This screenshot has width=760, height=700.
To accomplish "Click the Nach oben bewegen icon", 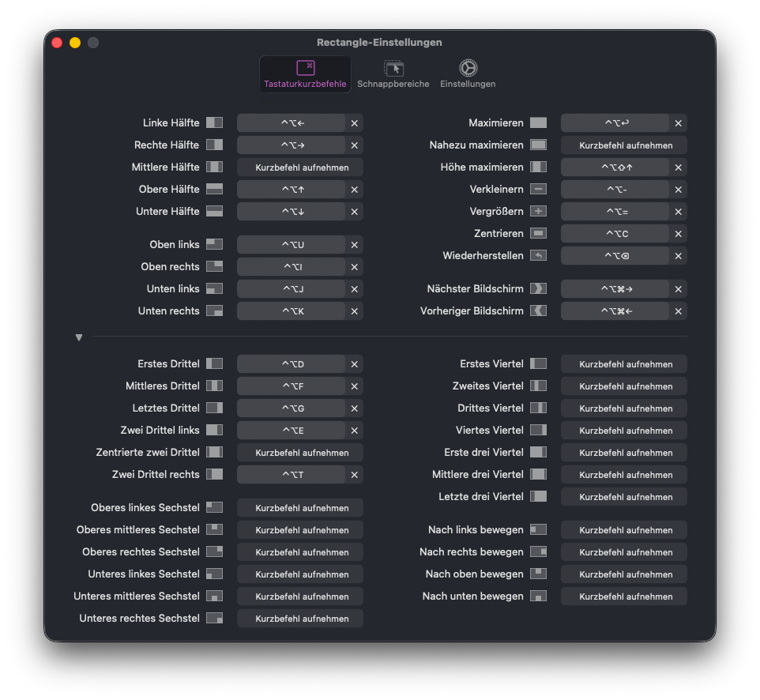I will (538, 574).
